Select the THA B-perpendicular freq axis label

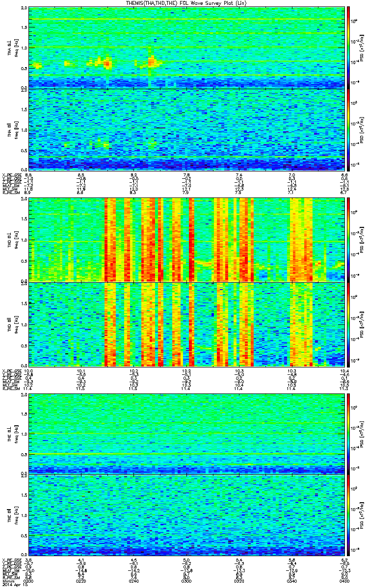click(x=12, y=48)
